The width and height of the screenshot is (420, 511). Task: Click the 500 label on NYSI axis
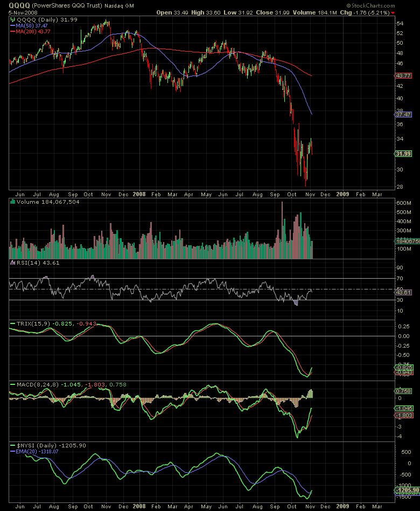(406, 452)
